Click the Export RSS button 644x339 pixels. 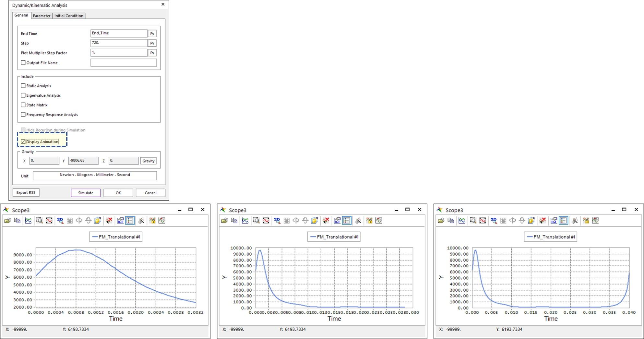coord(26,192)
